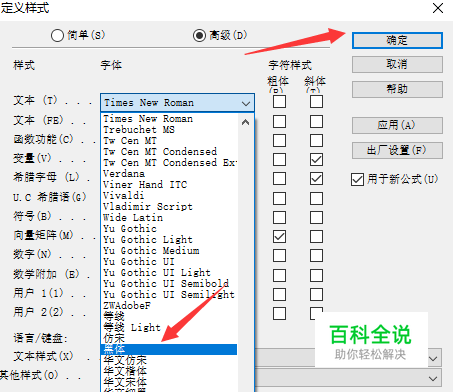The height and width of the screenshot is (392, 453).
Task: Select the 简单(S) radio button
Action: 57,35
